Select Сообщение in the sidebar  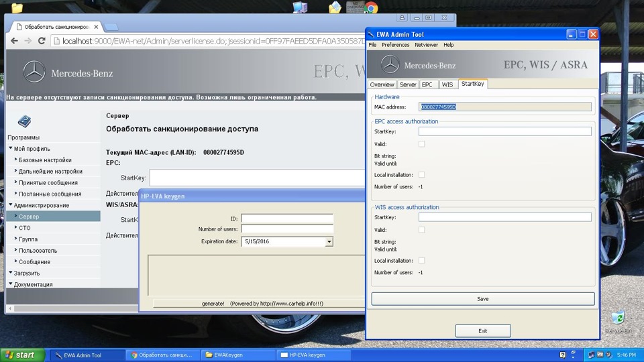(x=34, y=261)
